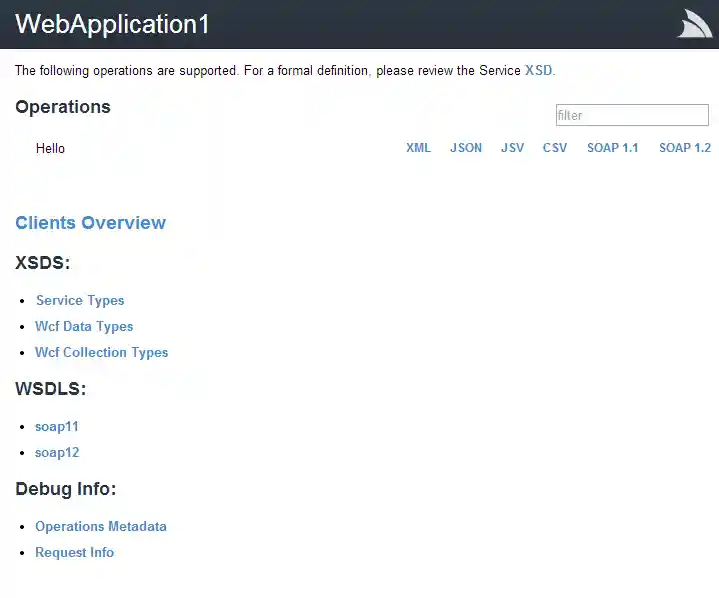Open Operations Metadata debug page
719x598 pixels.
point(101,526)
